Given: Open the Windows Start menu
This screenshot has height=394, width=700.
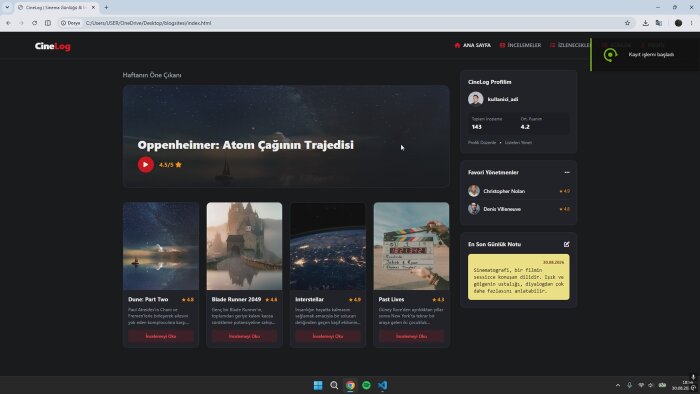Looking at the screenshot, I should click(x=318, y=385).
